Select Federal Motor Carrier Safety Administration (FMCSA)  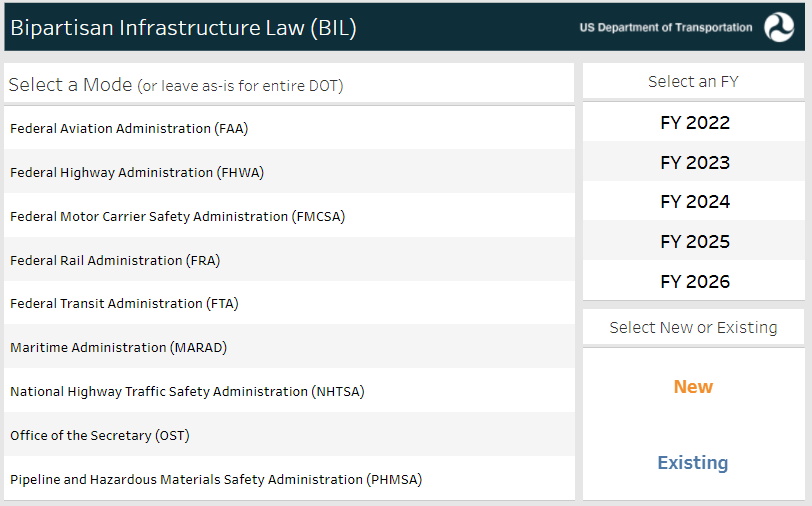(x=177, y=216)
